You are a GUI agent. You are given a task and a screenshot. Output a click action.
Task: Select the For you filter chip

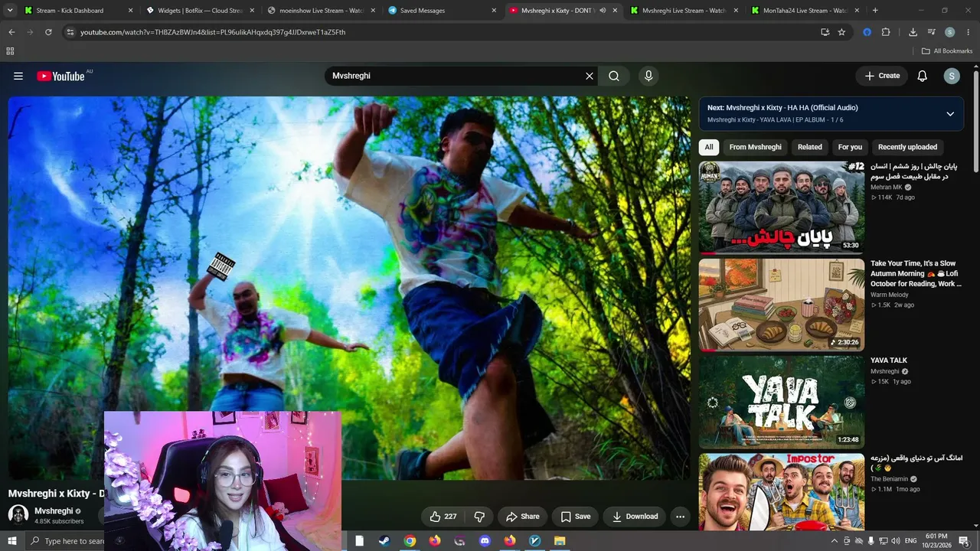pyautogui.click(x=850, y=147)
